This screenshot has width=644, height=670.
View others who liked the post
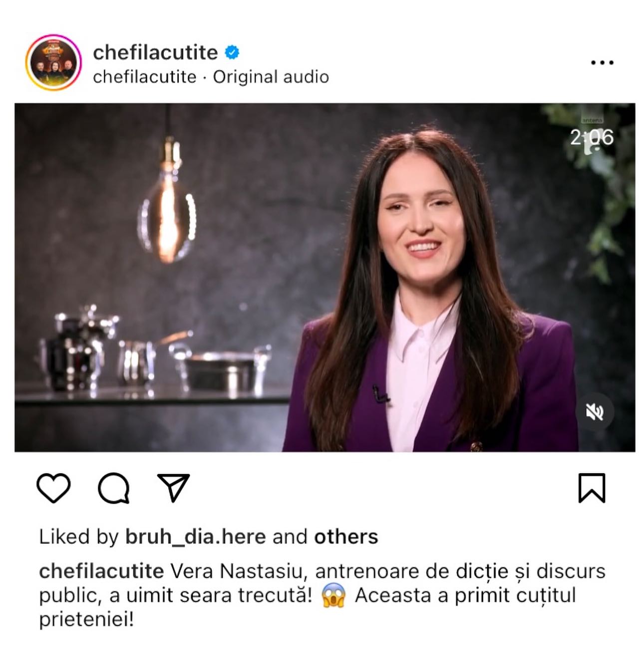pos(346,537)
